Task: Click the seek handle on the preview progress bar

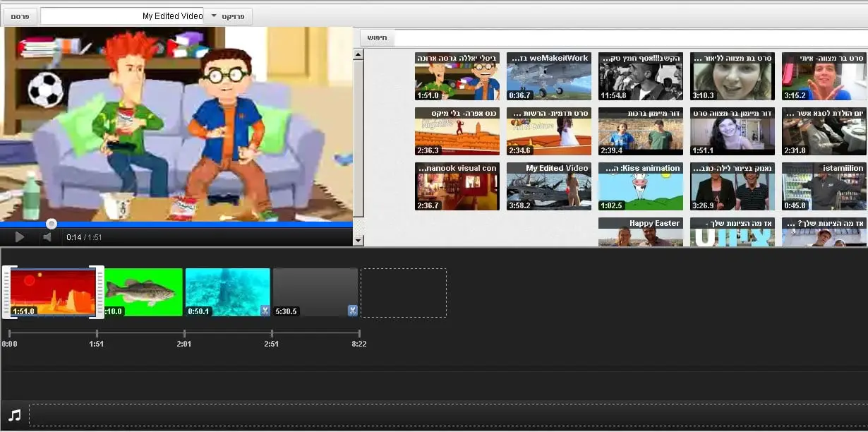Action: [51, 224]
